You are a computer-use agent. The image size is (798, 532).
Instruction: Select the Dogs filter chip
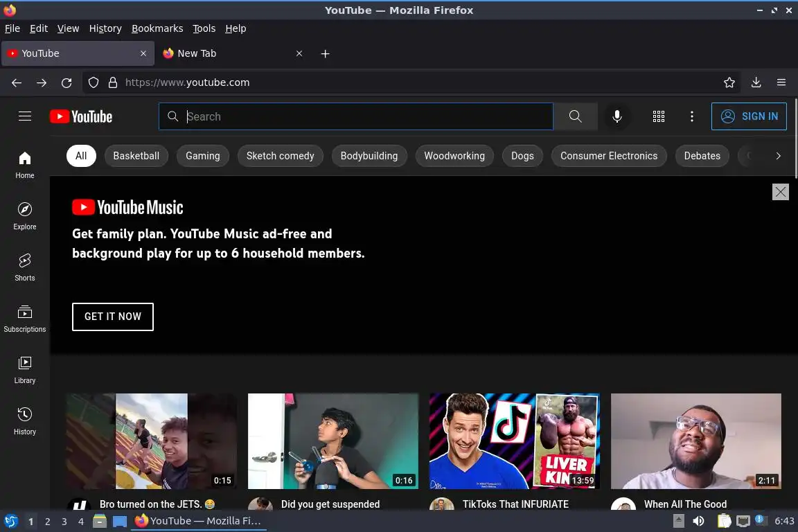pos(522,156)
